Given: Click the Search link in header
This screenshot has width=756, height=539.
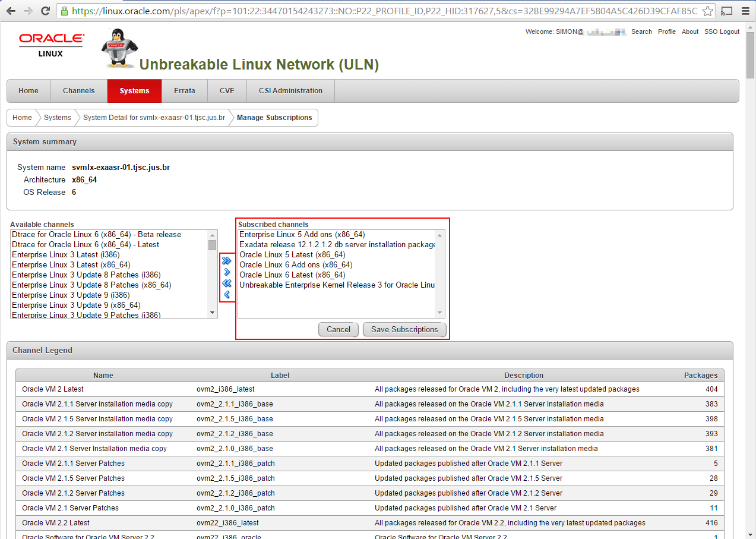Looking at the screenshot, I should [x=641, y=31].
